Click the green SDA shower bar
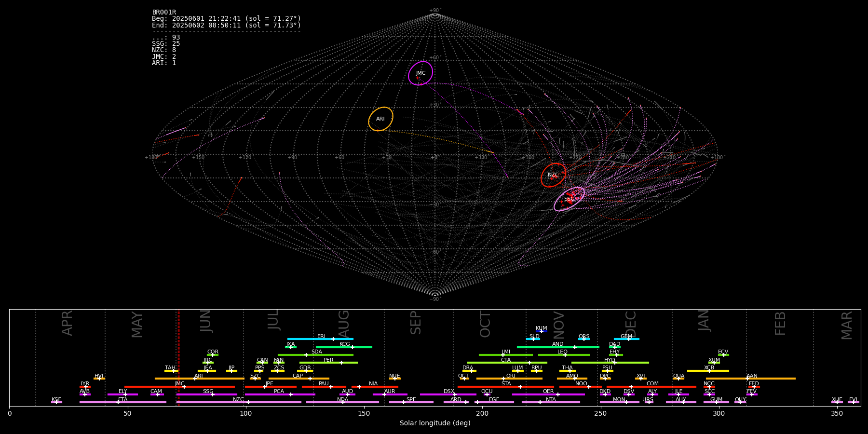This screenshot has width=868, height=434. (315, 355)
